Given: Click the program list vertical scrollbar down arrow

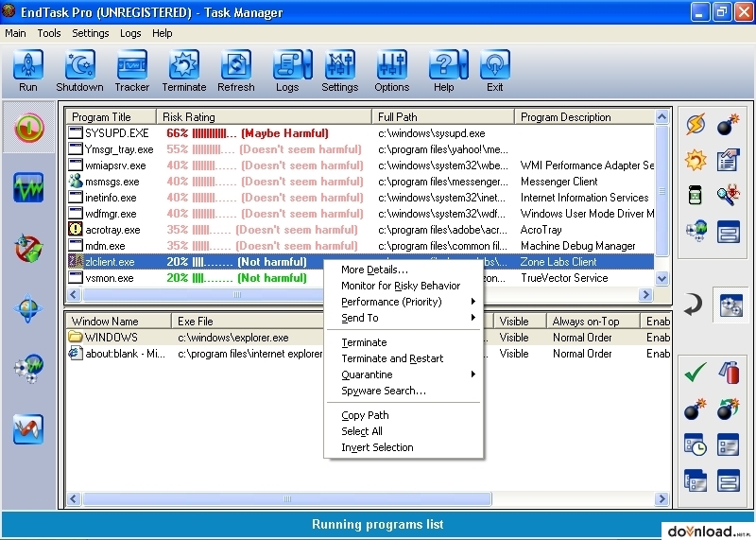Looking at the screenshot, I should (x=662, y=278).
